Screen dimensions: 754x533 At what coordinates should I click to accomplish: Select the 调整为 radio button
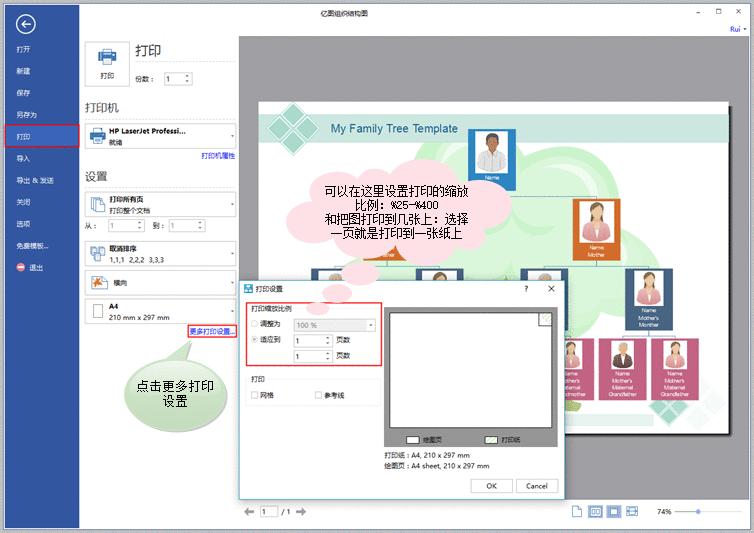254,325
